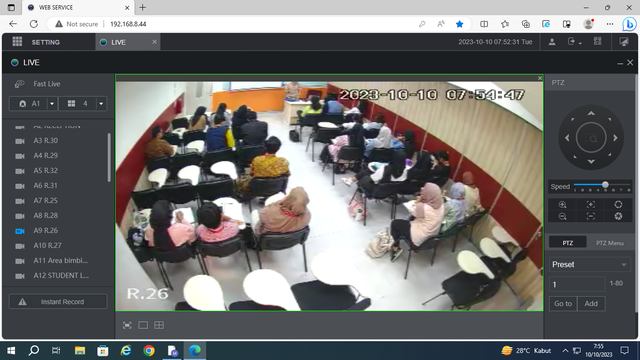Select active camera A9 R.26
640x360 pixels.
coord(45,231)
